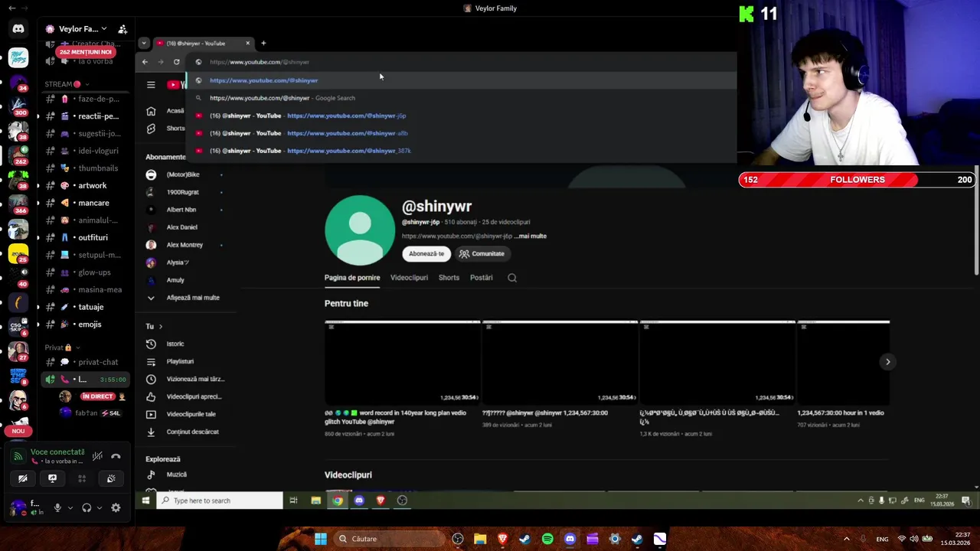
Task: Toggle Discord screen share
Action: point(52,478)
